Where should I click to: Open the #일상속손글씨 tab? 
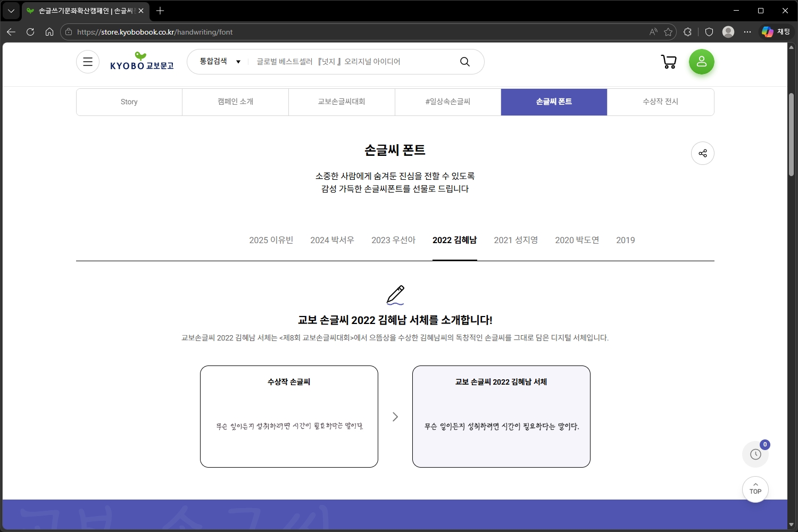click(x=448, y=102)
